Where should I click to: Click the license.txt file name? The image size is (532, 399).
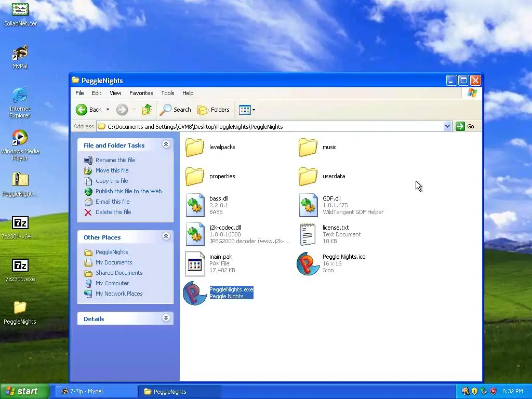336,228
